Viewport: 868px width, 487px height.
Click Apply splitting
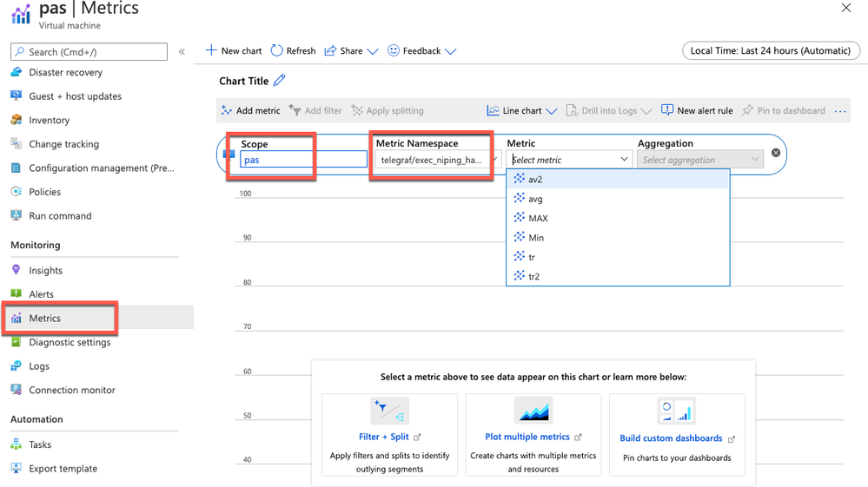coord(388,110)
